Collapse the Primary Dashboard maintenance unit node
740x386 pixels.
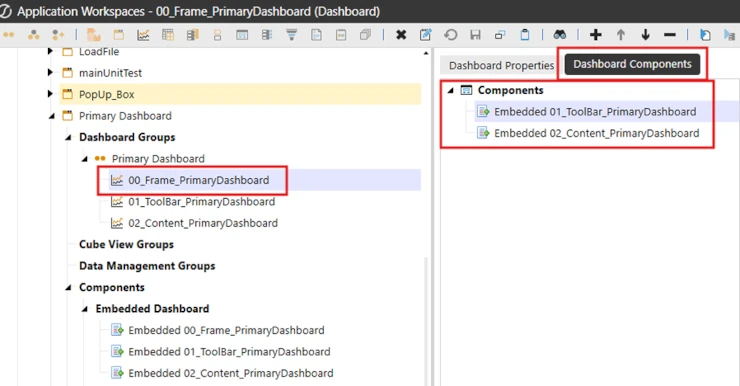pyautogui.click(x=51, y=116)
